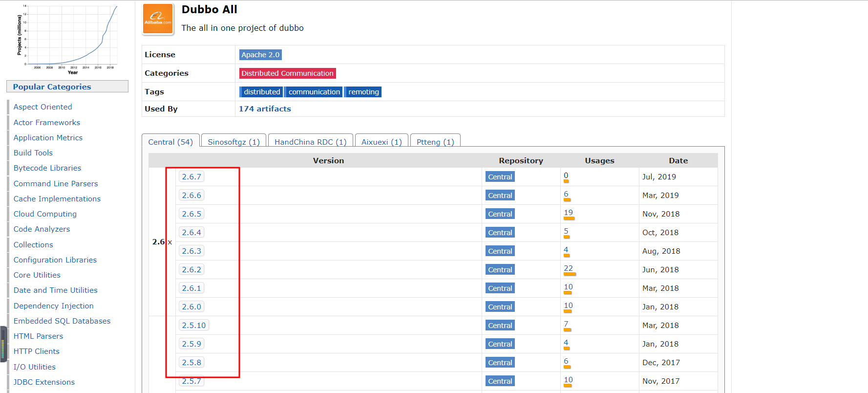Open the Apache 2.0 license tag
Image resolution: width=868 pixels, height=393 pixels.
[x=260, y=55]
